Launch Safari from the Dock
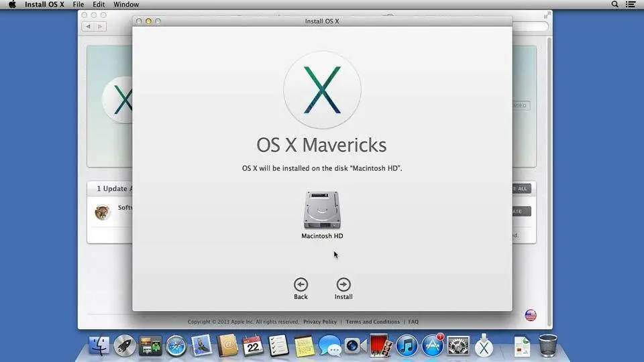The height and width of the screenshot is (362, 644). pos(176,346)
